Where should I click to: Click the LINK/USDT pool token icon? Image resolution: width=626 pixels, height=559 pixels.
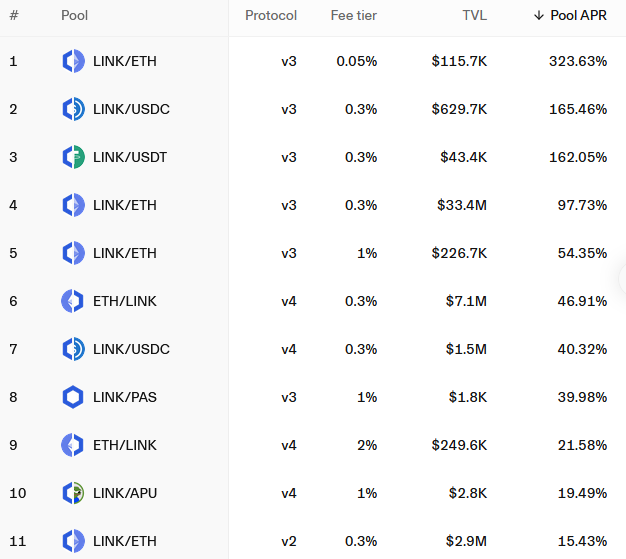(73, 157)
